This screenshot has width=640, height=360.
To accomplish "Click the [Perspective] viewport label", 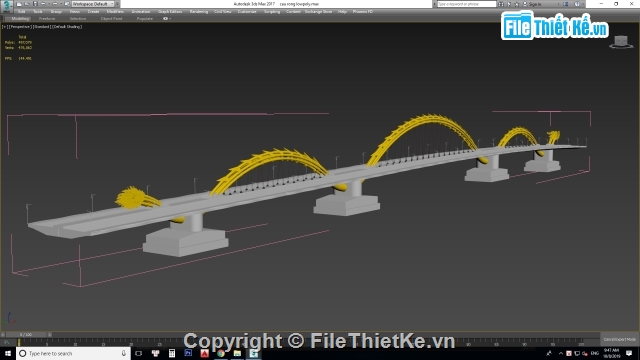I will click(20, 27).
